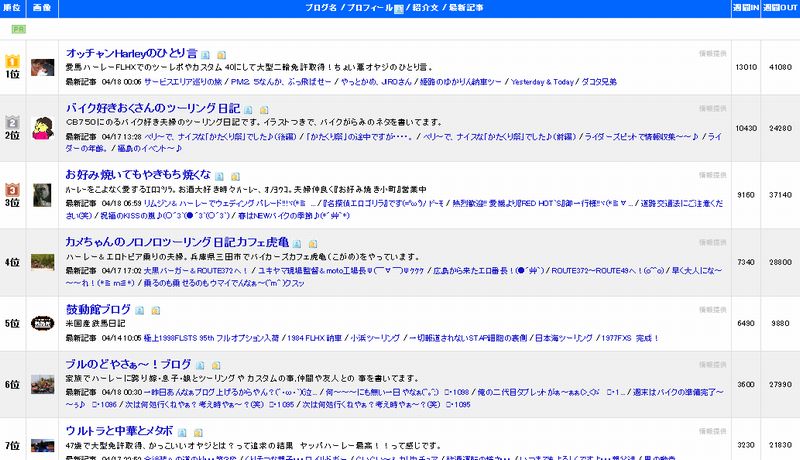Click the silver second-place crown medal
This screenshot has width=800, height=460.
[12, 122]
